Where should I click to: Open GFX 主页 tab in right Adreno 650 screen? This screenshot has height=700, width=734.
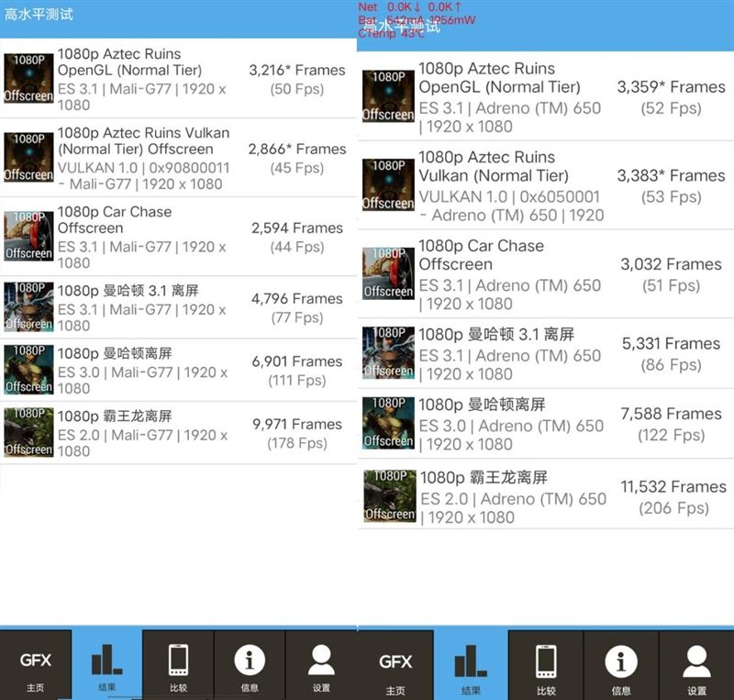pyautogui.click(x=395, y=665)
